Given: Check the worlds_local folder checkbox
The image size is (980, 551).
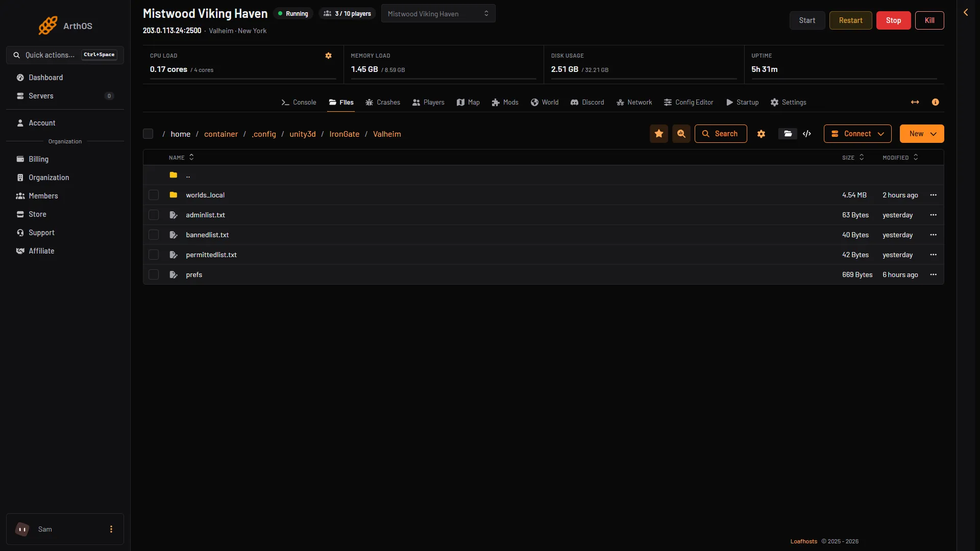Looking at the screenshot, I should click(x=154, y=195).
